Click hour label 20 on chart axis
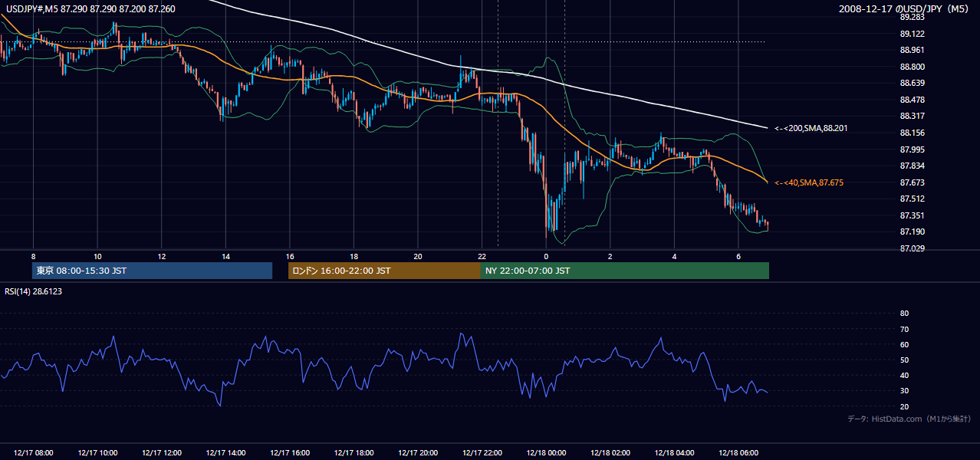 417,256
